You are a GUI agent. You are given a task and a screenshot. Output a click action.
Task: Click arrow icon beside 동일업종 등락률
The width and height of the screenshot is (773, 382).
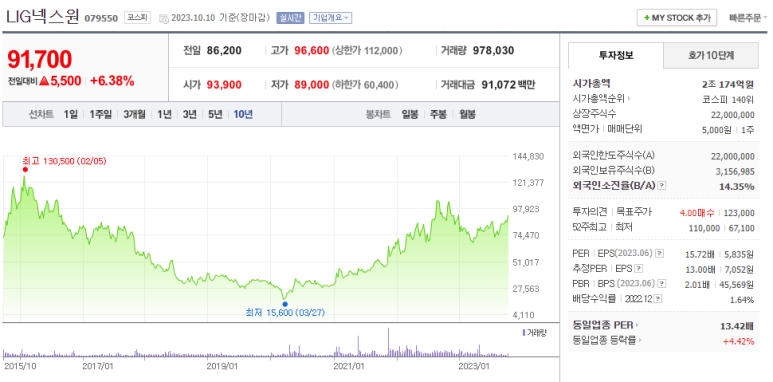click(x=639, y=340)
